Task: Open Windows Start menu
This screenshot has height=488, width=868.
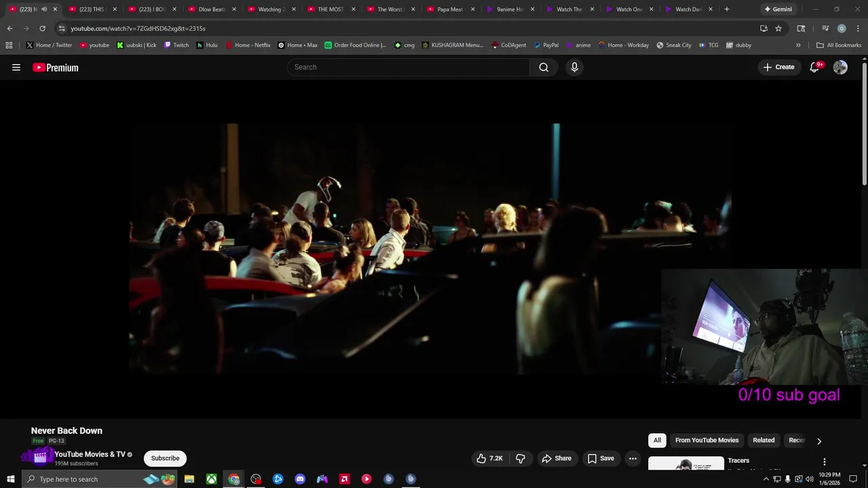Action: pyautogui.click(x=10, y=479)
